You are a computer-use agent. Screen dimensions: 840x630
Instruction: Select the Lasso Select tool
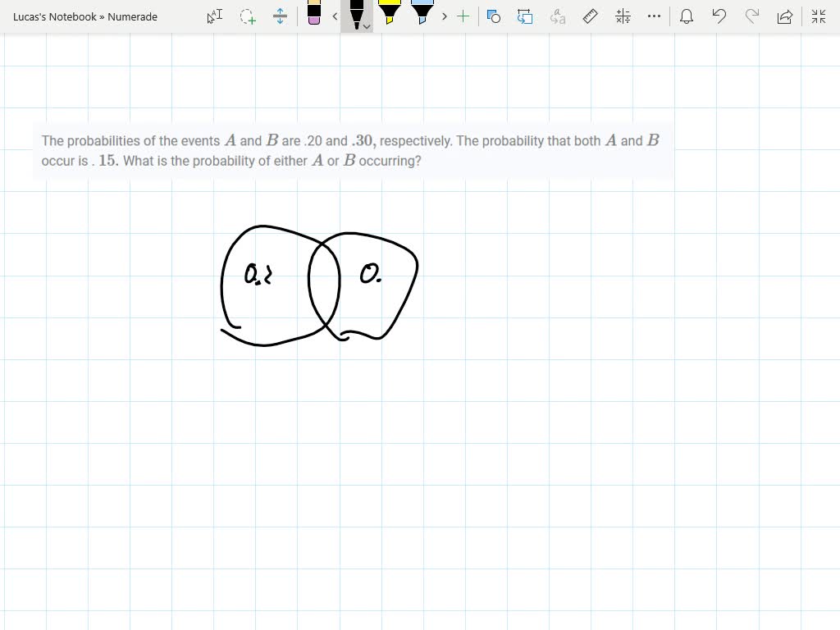tap(247, 16)
